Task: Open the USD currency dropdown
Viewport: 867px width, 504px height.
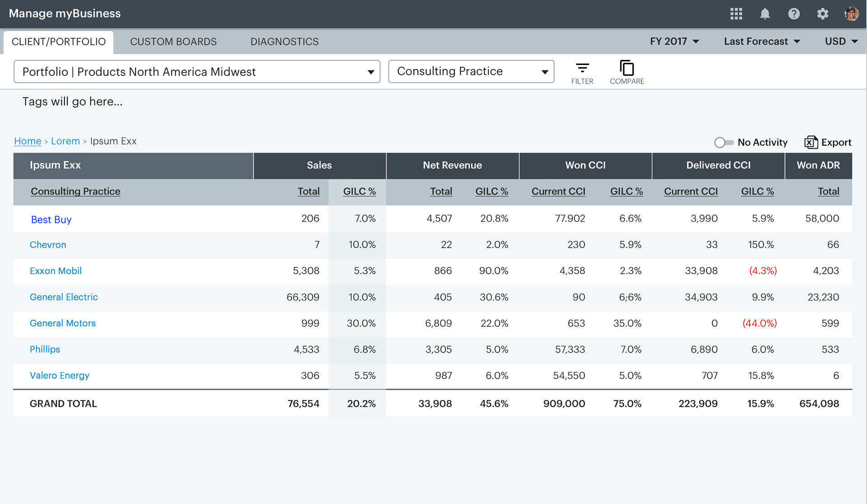Action: 841,42
